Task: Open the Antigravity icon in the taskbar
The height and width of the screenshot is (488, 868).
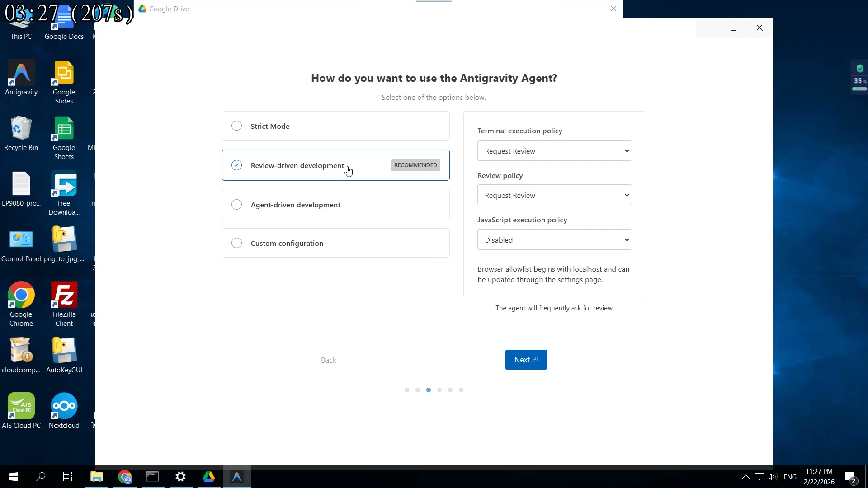Action: pyautogui.click(x=237, y=477)
